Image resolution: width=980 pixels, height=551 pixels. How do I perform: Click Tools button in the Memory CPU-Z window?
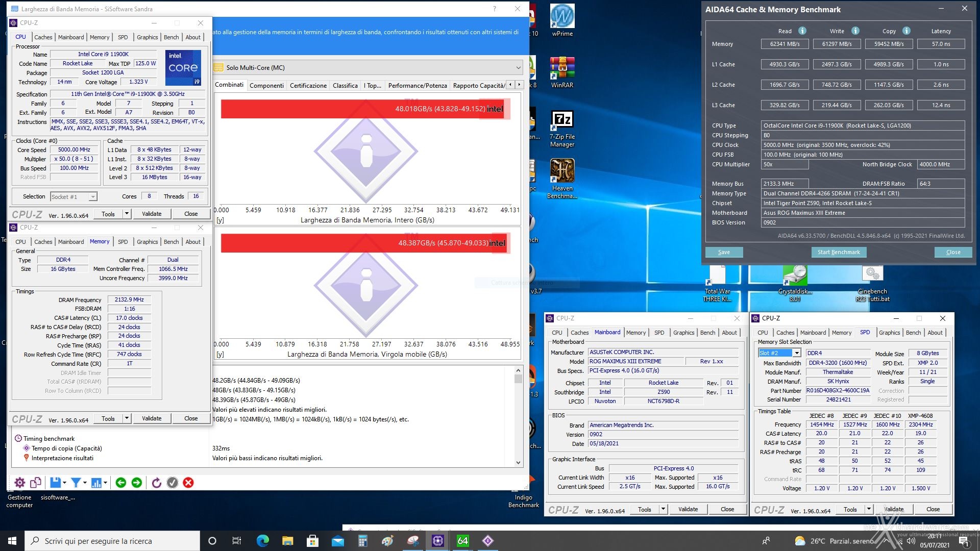point(108,418)
